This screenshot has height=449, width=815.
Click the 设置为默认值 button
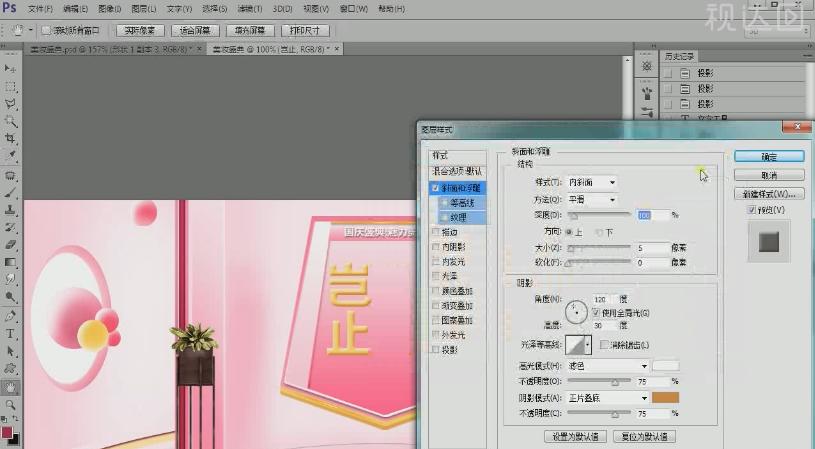(575, 437)
